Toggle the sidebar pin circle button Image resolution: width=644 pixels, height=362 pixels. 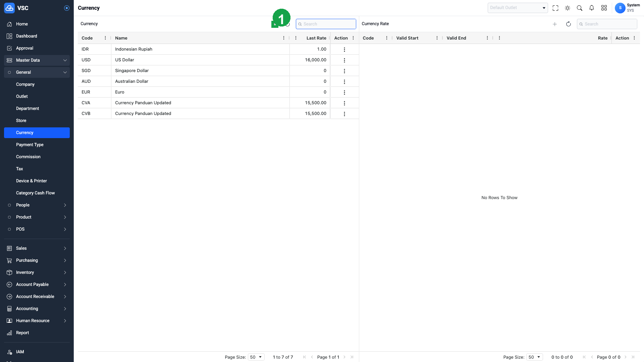coord(67,8)
